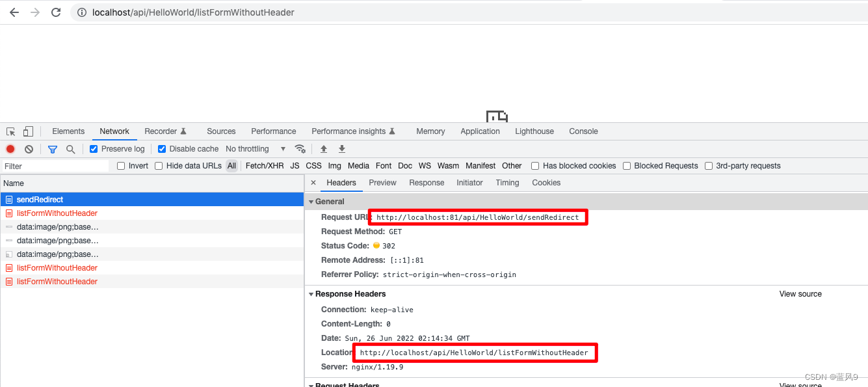Show site info icon in address bar
Viewport: 868px width, 387px height.
pos(81,12)
